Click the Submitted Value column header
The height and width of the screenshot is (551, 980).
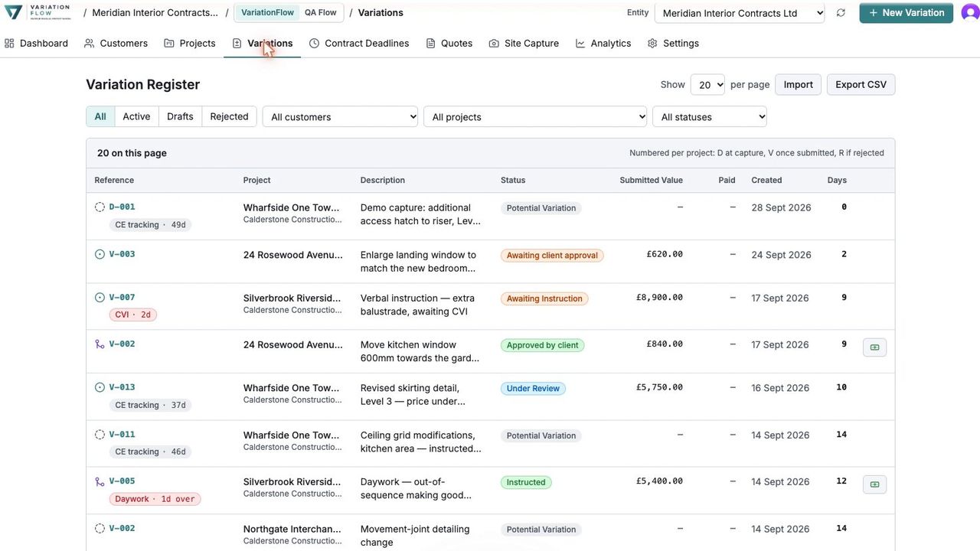click(x=651, y=181)
